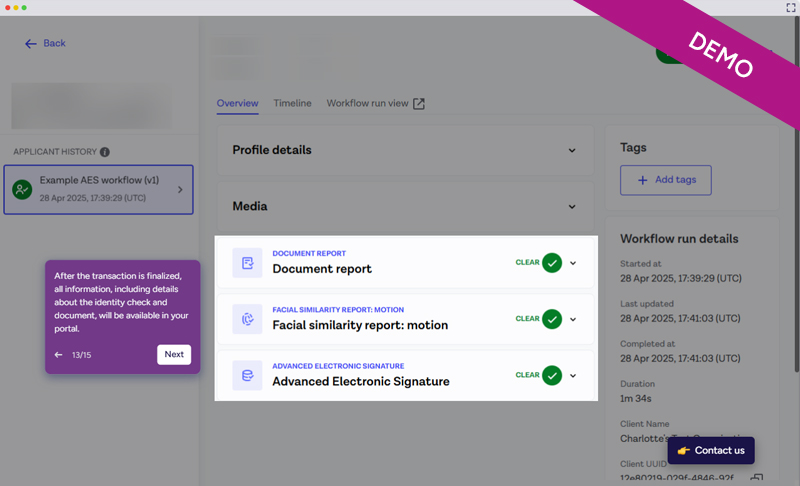The height and width of the screenshot is (486, 800).
Task: Click the Completed at timestamp value
Action: [x=681, y=359]
